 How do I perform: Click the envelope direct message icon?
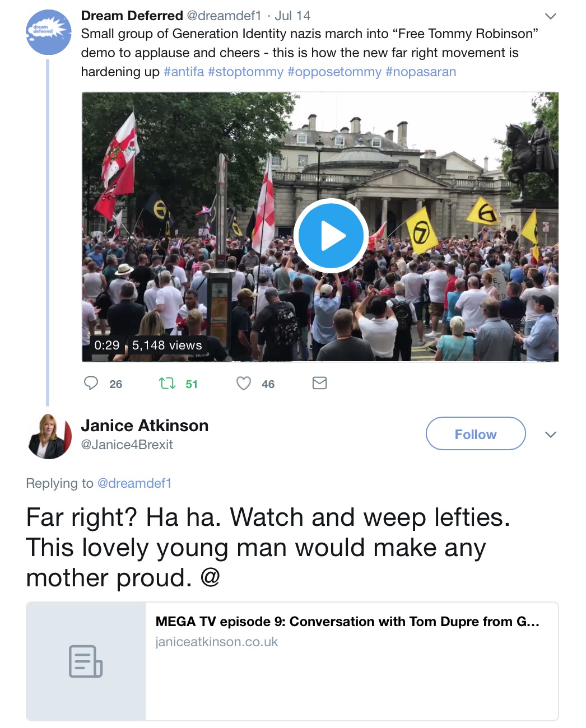click(x=319, y=383)
